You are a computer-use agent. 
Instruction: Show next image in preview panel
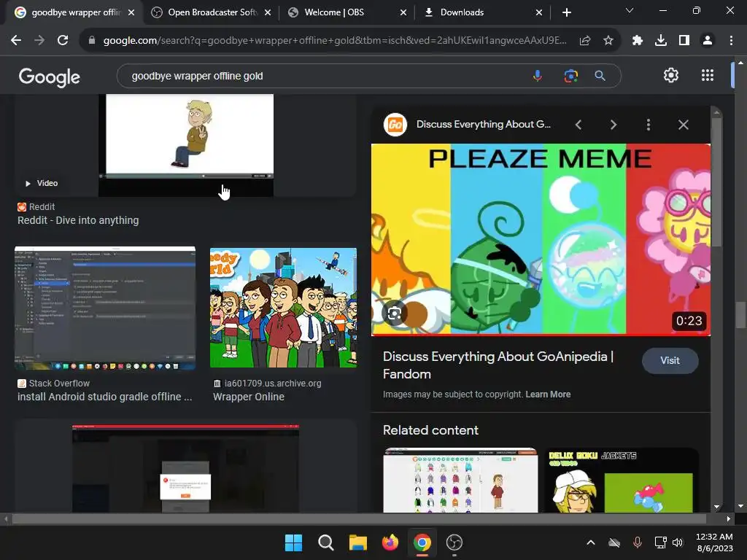pyautogui.click(x=613, y=125)
